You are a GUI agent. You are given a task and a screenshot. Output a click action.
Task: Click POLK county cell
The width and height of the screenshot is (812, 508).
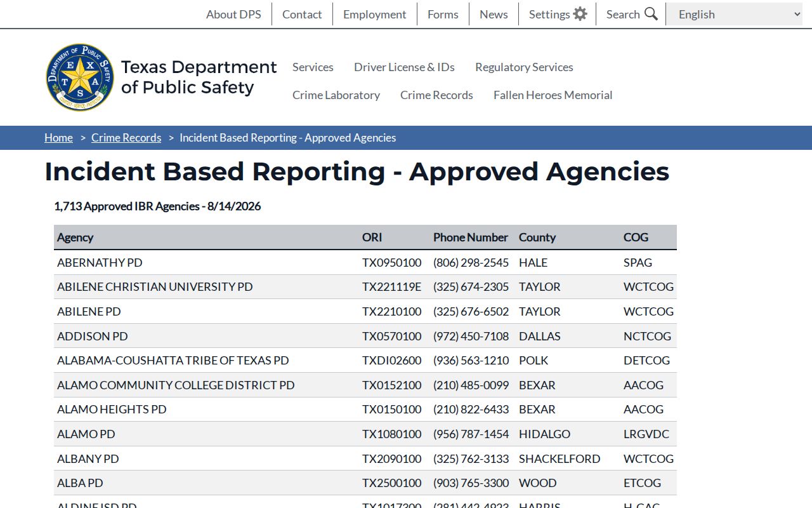(534, 360)
